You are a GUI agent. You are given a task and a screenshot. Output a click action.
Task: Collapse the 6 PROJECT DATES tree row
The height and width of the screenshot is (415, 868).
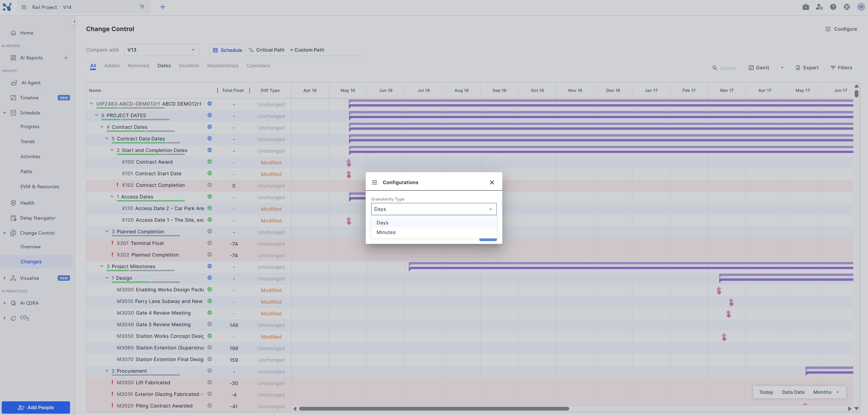97,115
